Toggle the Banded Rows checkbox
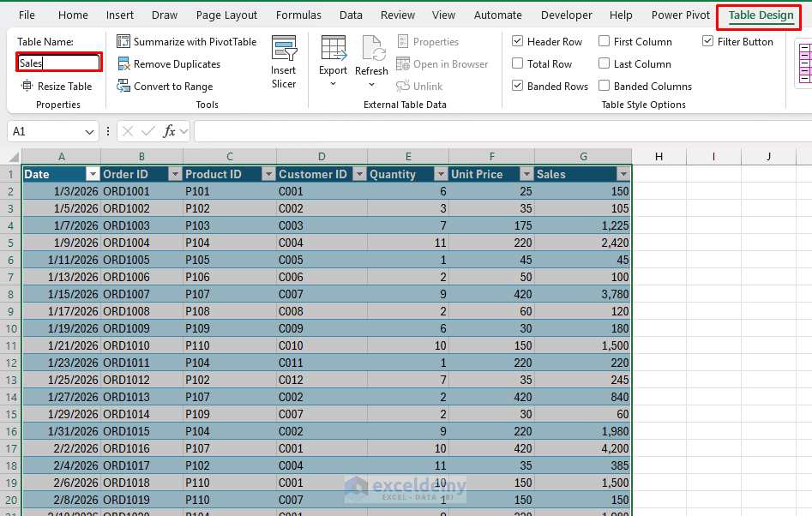812x516 pixels. pyautogui.click(x=517, y=86)
